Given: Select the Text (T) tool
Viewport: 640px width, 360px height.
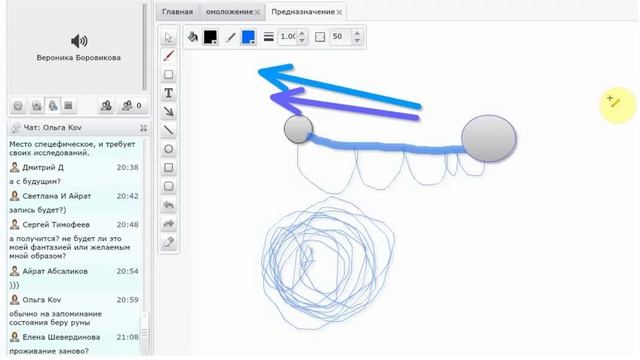Looking at the screenshot, I should (169, 93).
